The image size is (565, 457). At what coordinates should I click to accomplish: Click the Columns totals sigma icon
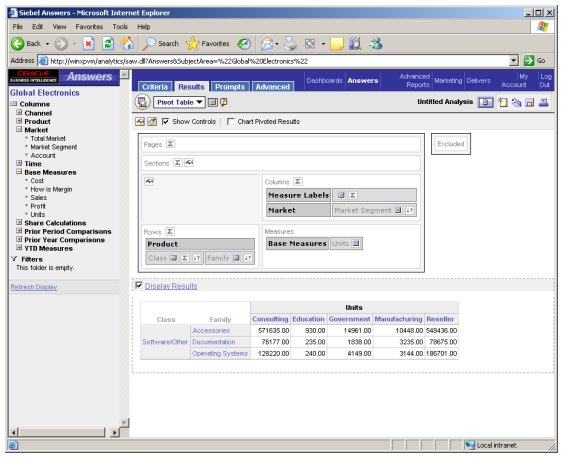click(298, 182)
